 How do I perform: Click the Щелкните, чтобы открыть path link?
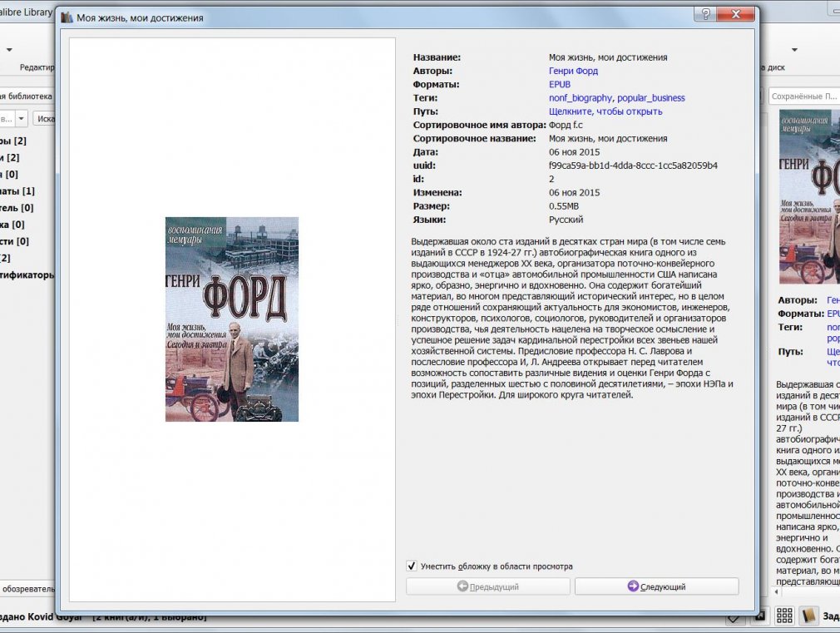(605, 111)
